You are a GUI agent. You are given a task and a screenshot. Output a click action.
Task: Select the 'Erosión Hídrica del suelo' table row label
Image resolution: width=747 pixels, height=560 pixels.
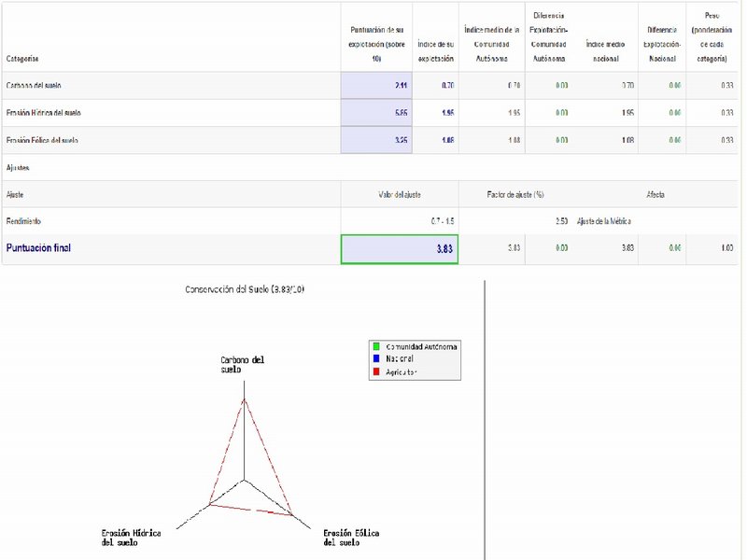pos(43,113)
